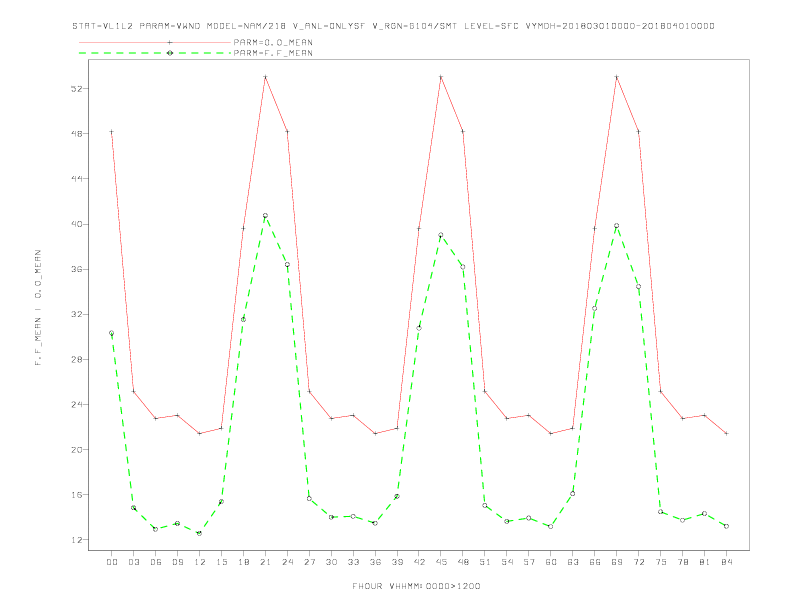The image size is (792, 612).
Task: Click the red plus point at hour 84
Action: coord(726,433)
